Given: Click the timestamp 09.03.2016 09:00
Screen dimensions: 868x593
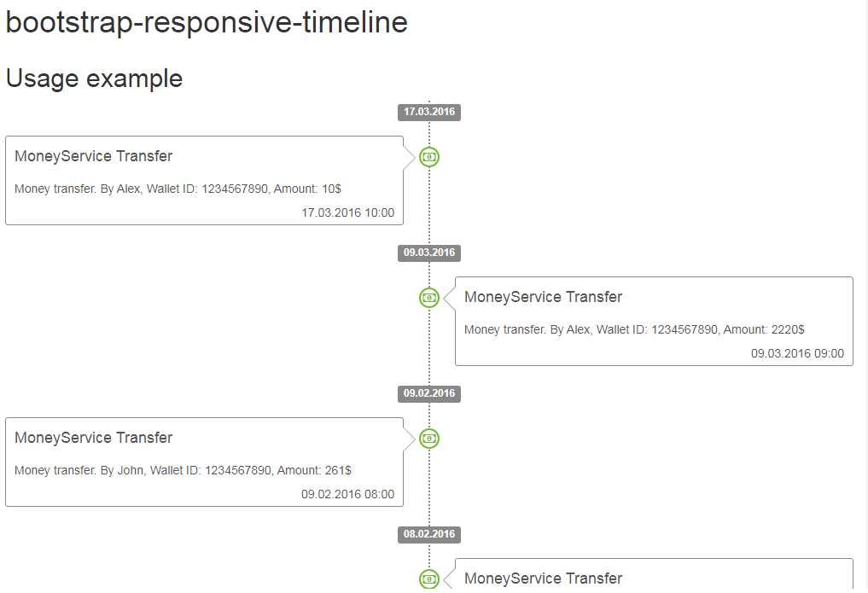Looking at the screenshot, I should point(797,353).
